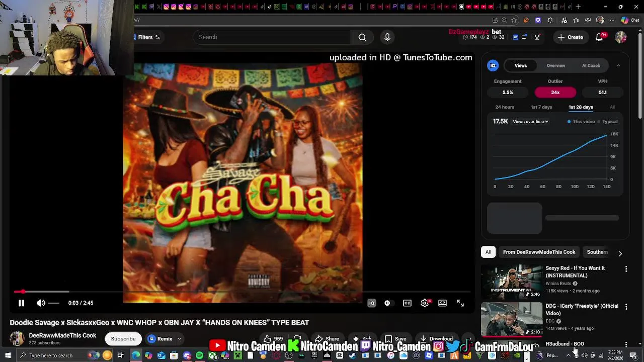644x362 pixels.
Task: Open YouTube notifications bell
Action: 599,37
